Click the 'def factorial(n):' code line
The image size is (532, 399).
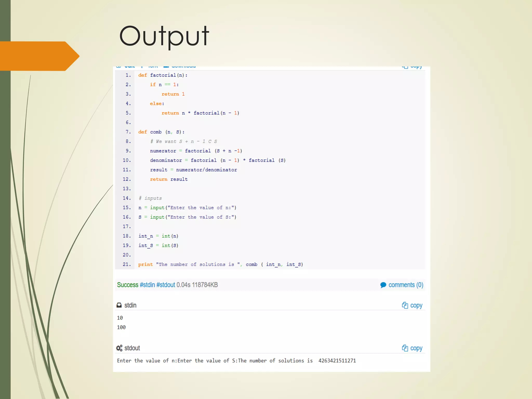tap(163, 75)
